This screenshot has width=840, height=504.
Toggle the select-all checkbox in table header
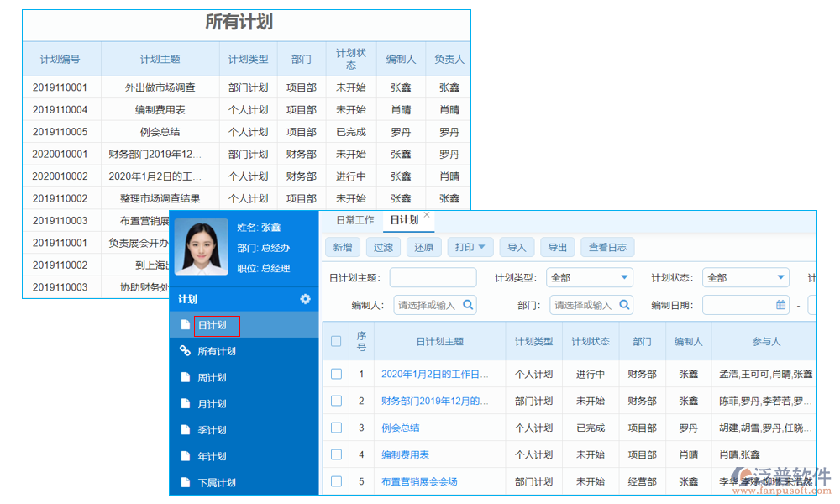click(x=337, y=341)
